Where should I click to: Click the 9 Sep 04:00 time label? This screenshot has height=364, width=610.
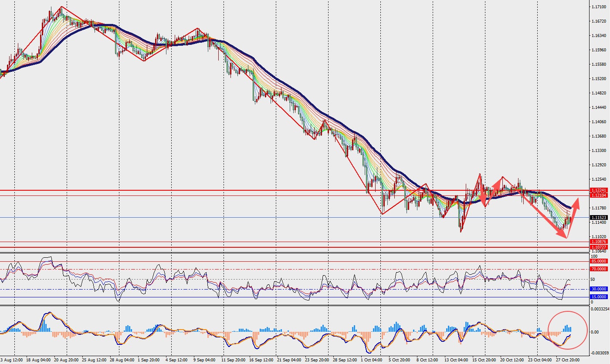pos(204,360)
